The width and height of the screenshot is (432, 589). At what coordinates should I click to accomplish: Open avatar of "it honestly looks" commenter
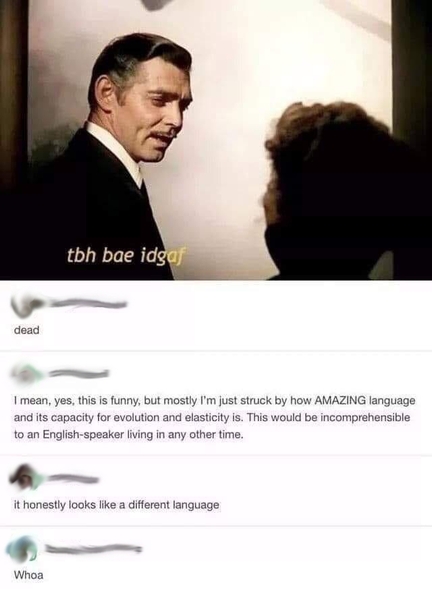coord(25,478)
